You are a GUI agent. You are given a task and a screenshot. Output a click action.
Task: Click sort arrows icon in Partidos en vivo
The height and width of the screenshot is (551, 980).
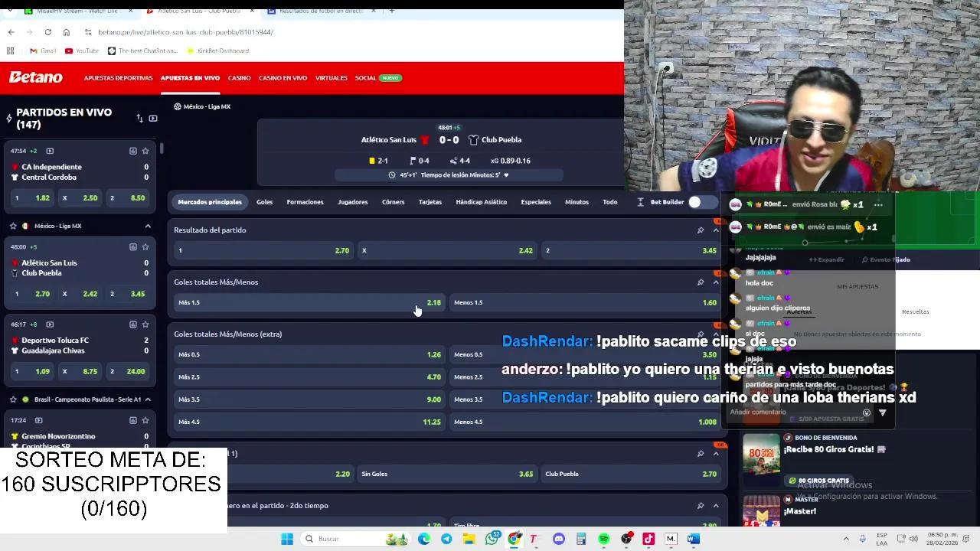tap(139, 119)
